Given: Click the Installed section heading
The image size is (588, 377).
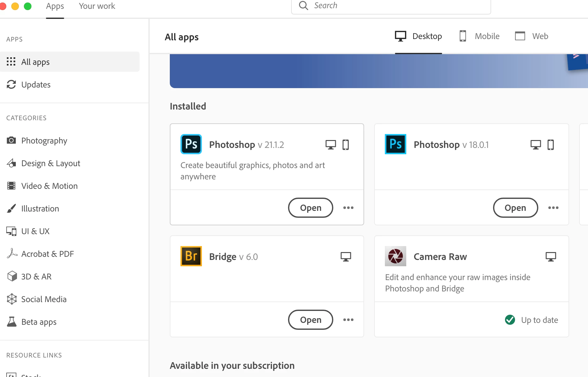Looking at the screenshot, I should click(188, 106).
